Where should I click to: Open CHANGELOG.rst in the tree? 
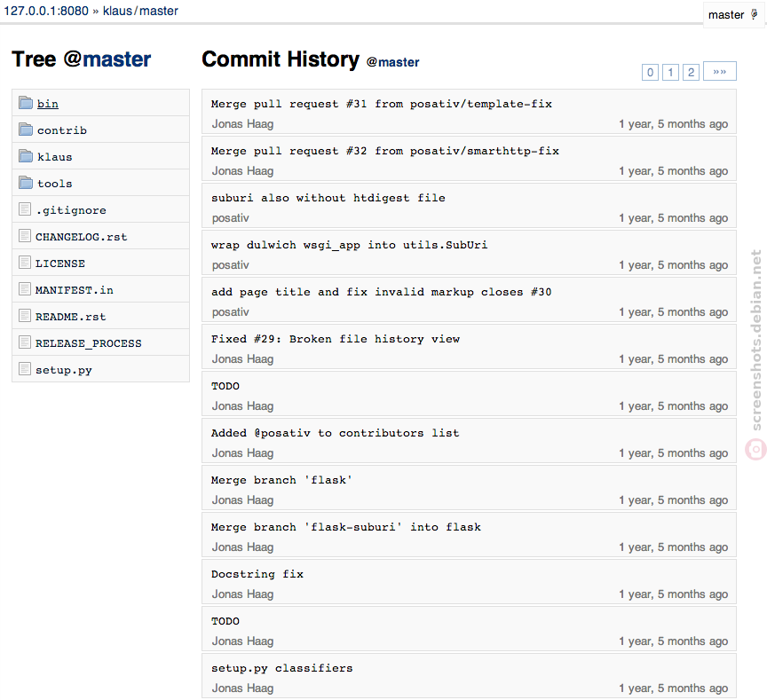tap(81, 237)
